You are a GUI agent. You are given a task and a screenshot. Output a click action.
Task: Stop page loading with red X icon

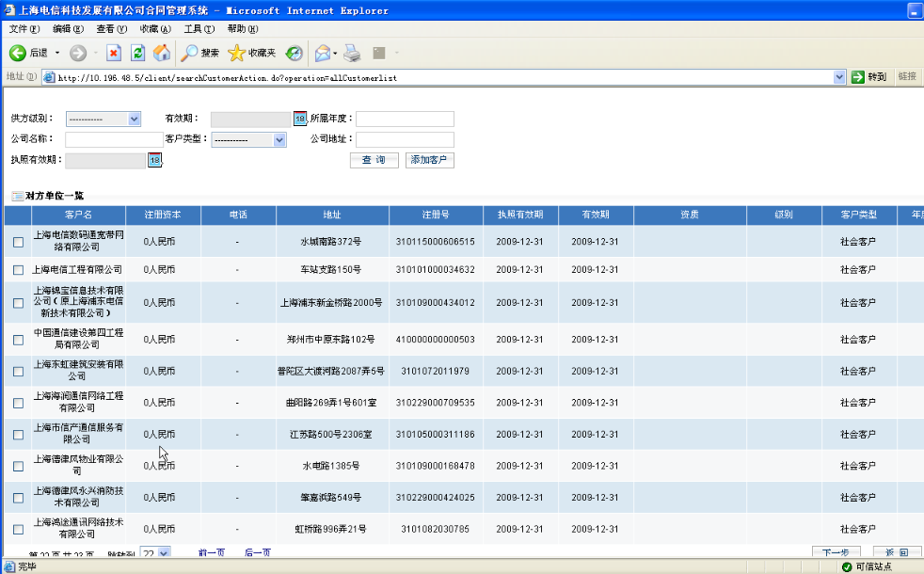point(114,53)
